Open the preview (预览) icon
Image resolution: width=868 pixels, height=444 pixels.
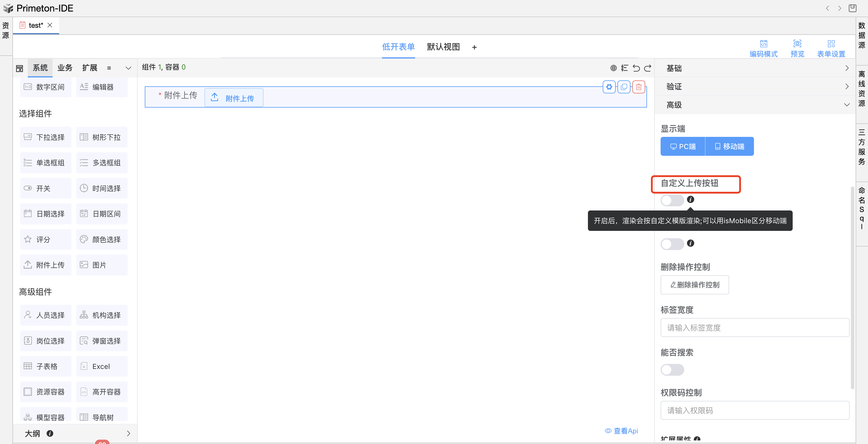(x=797, y=48)
